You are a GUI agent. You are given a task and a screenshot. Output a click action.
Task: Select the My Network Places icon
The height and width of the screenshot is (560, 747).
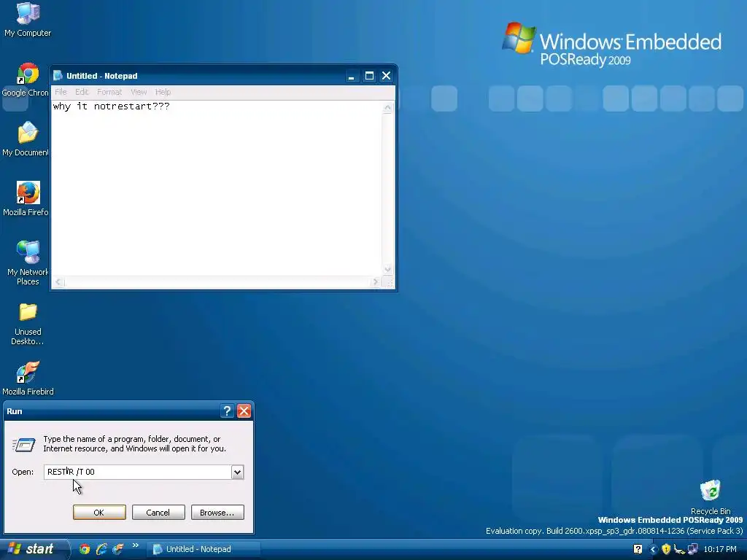point(28,262)
